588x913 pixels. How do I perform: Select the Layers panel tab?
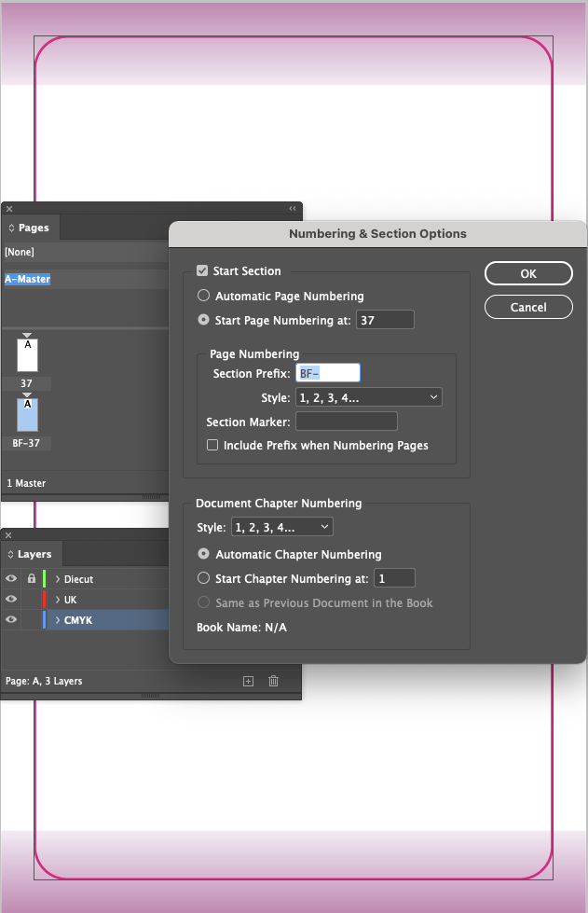point(32,554)
